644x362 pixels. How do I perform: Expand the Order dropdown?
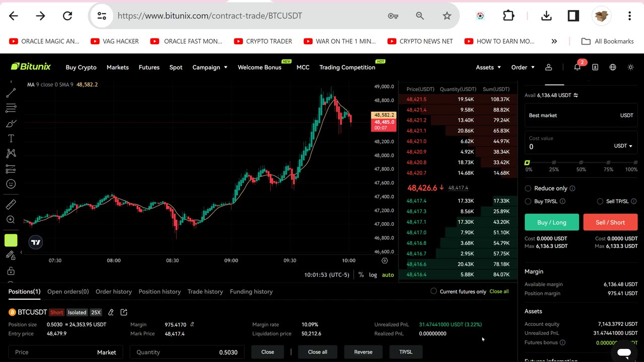coord(523,67)
